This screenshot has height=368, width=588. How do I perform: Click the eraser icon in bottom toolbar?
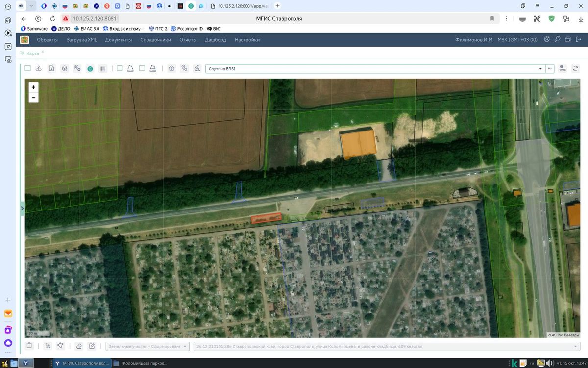78,346
